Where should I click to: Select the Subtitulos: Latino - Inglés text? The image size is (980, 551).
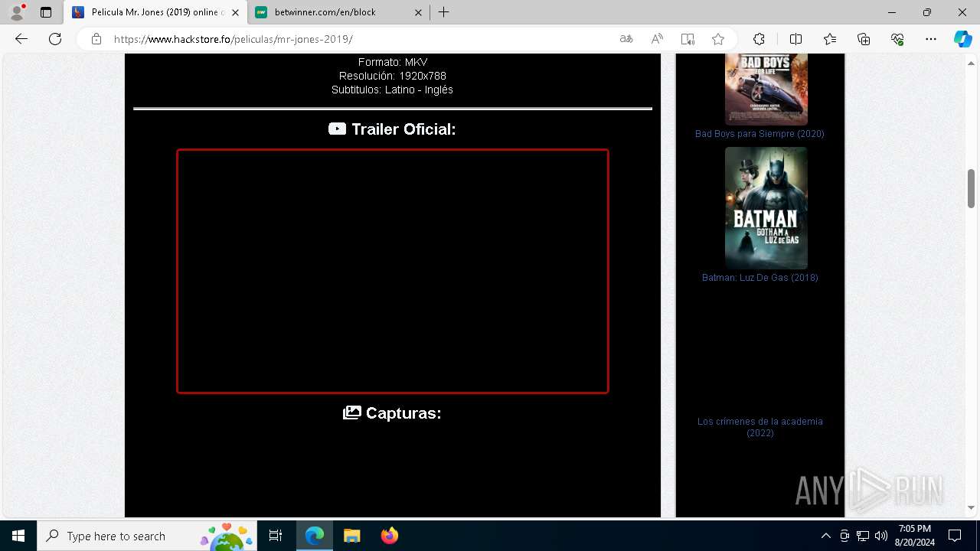pyautogui.click(x=393, y=90)
